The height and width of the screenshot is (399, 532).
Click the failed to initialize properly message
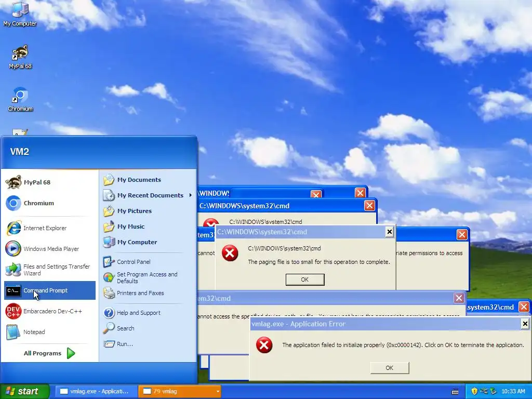pyautogui.click(x=403, y=345)
